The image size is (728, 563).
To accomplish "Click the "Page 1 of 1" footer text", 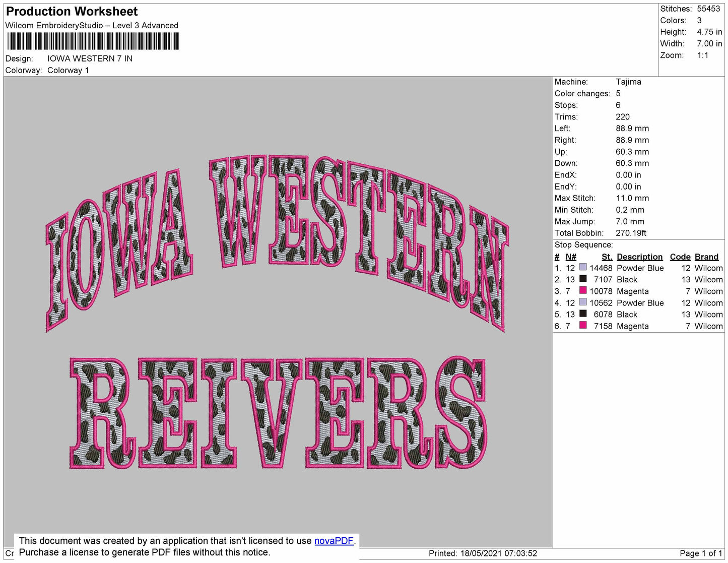I will point(701,553).
